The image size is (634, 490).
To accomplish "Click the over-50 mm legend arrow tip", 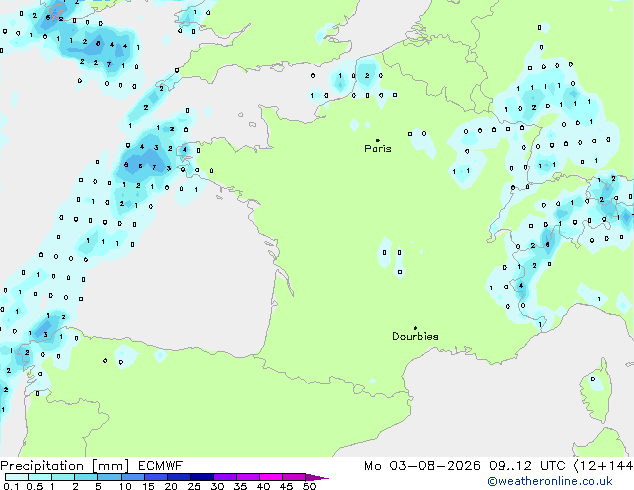I will click(317, 477).
